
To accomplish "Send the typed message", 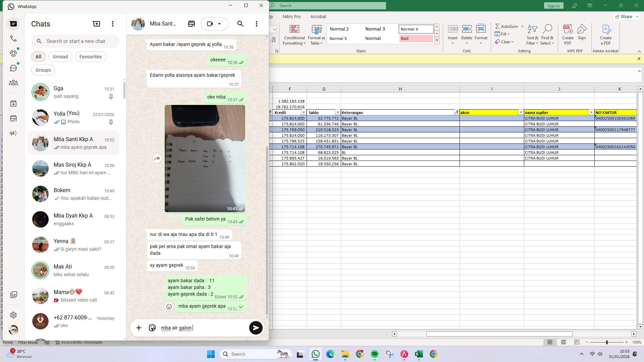I will [x=256, y=327].
